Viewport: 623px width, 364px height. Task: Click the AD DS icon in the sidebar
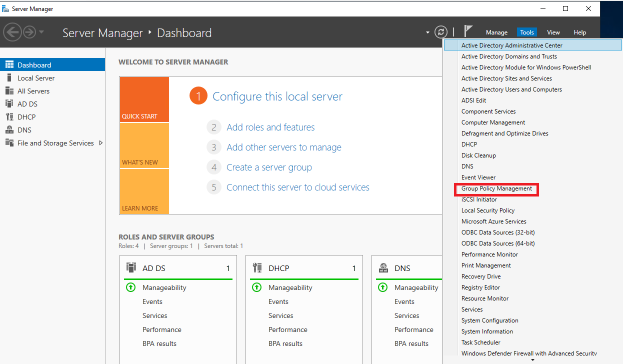pos(9,103)
